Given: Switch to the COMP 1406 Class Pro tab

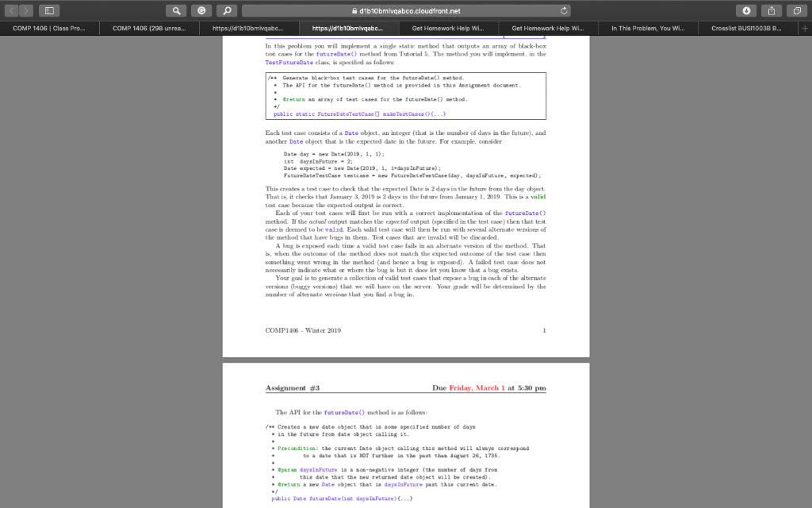Looking at the screenshot, I should click(x=48, y=27).
